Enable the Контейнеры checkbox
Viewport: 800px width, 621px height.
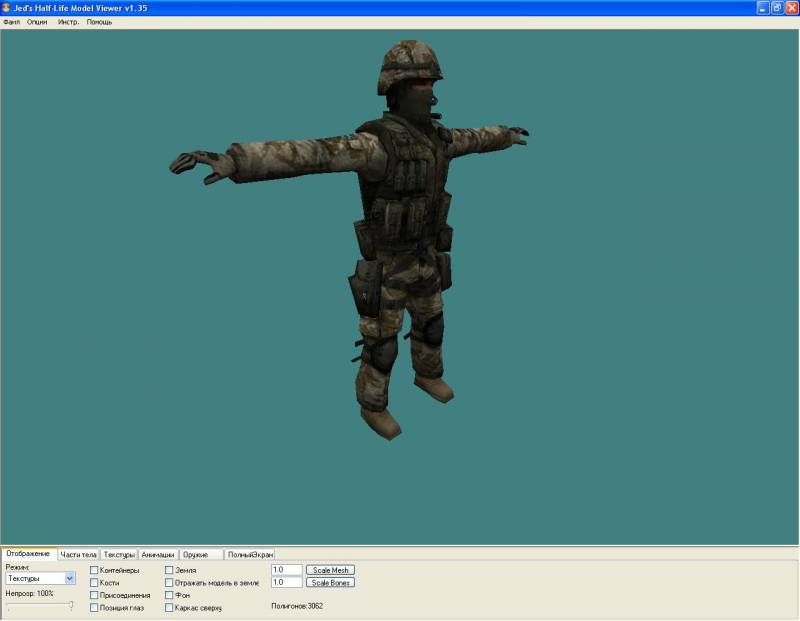(x=94, y=570)
